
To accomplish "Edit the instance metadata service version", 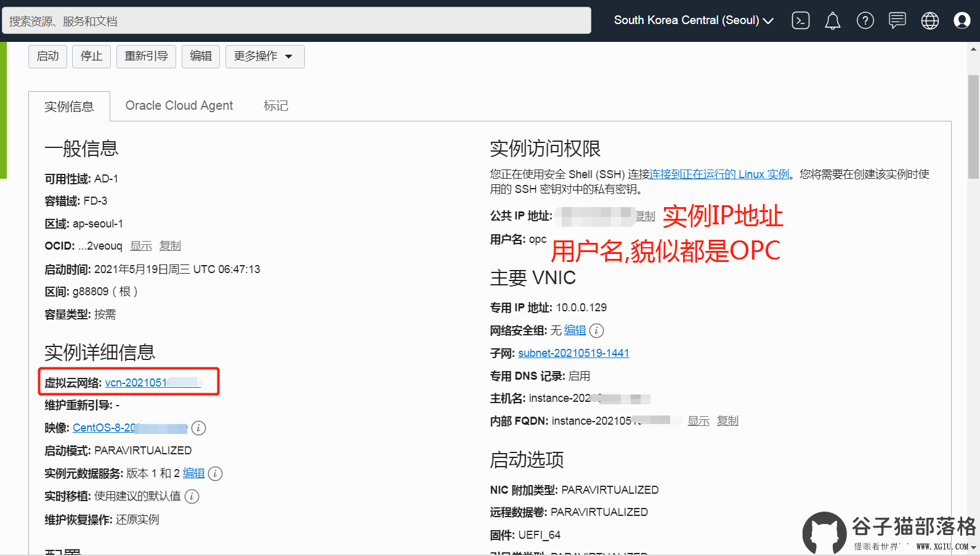I will point(193,473).
